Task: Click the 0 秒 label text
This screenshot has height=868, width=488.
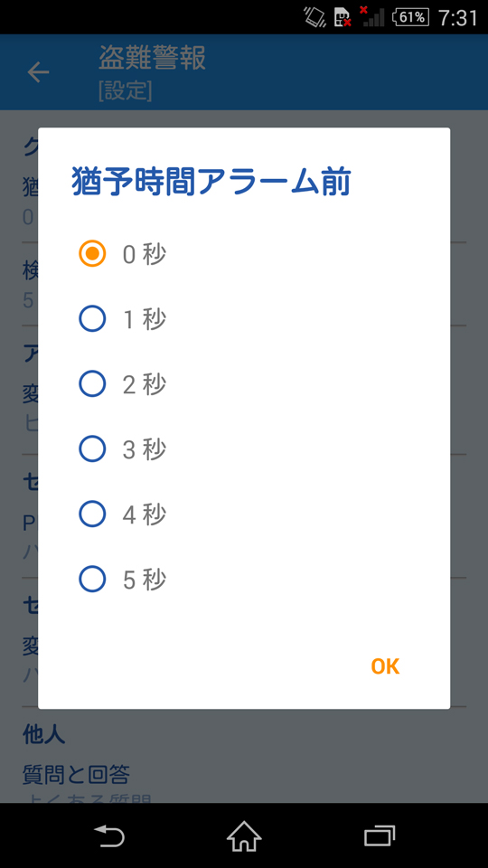Action: 145,255
